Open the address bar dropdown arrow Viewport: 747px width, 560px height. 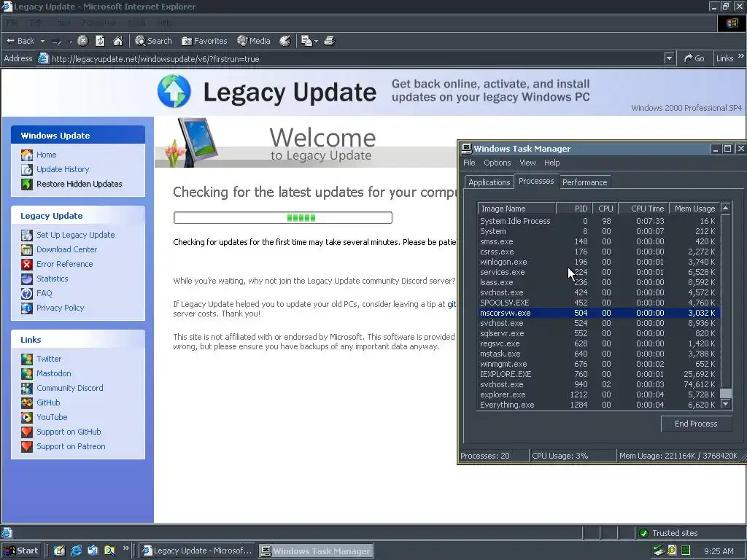(670, 58)
